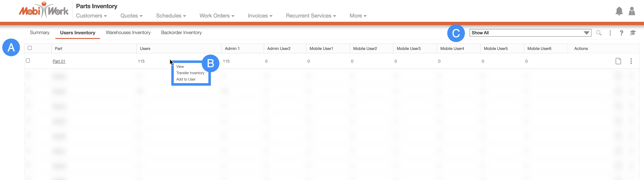The height and width of the screenshot is (180, 644).
Task: Click the help question mark icon
Action: point(621,33)
